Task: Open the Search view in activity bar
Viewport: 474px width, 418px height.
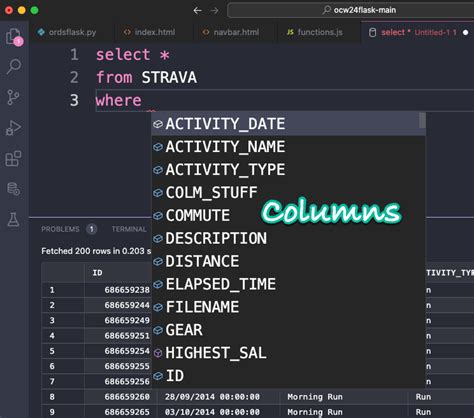Action: pyautogui.click(x=14, y=66)
